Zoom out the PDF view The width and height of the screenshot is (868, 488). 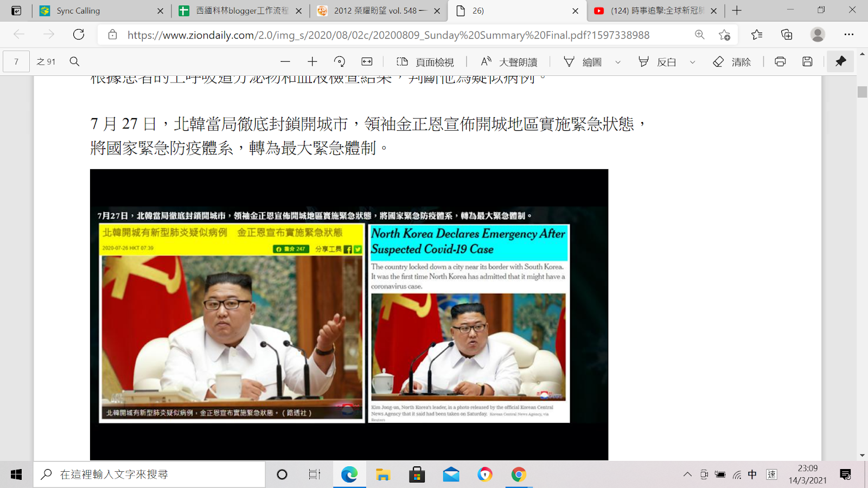pos(285,62)
